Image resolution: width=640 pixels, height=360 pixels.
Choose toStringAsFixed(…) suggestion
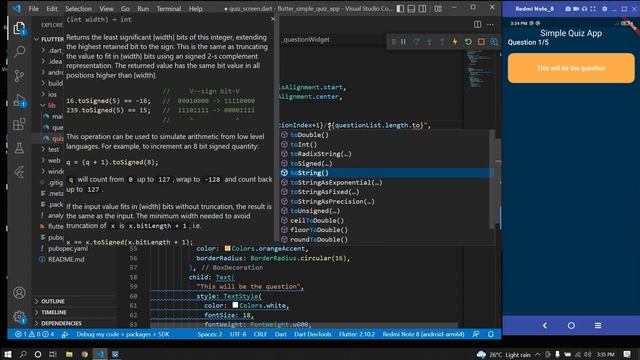click(x=386, y=192)
